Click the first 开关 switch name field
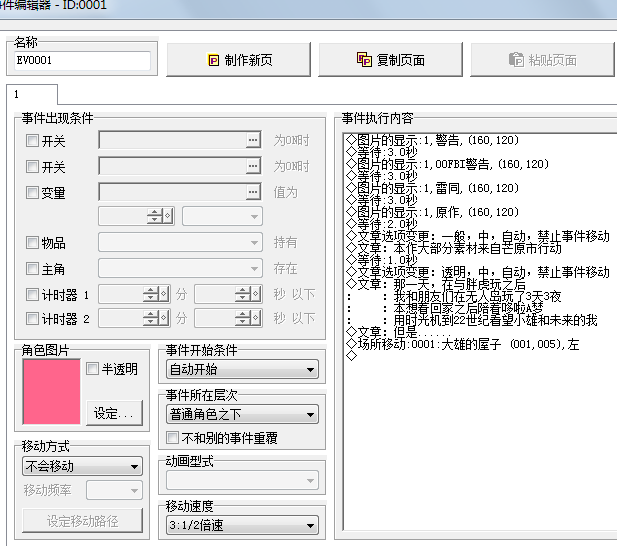Viewport: 617px width, 546px height. tap(173, 140)
